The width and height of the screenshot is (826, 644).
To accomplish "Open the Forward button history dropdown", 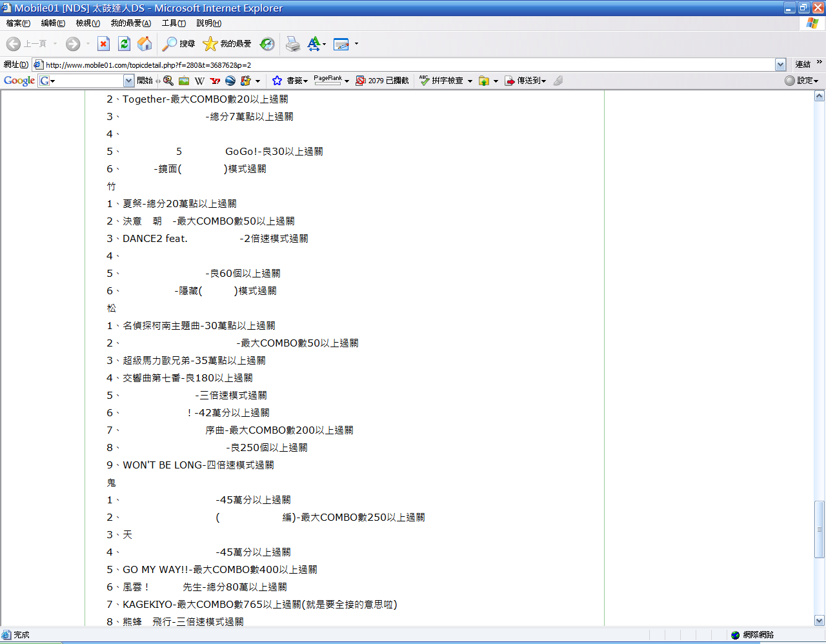I will (88, 44).
